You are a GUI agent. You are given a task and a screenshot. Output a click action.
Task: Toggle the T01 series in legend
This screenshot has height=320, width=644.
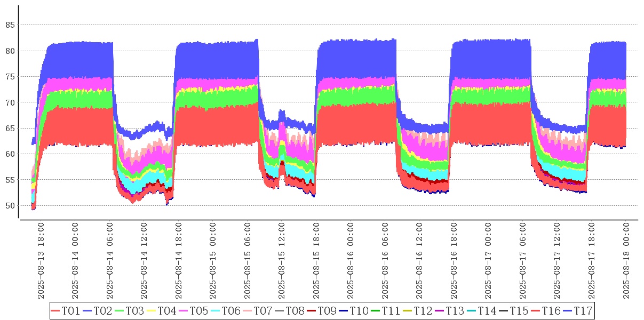point(66,311)
